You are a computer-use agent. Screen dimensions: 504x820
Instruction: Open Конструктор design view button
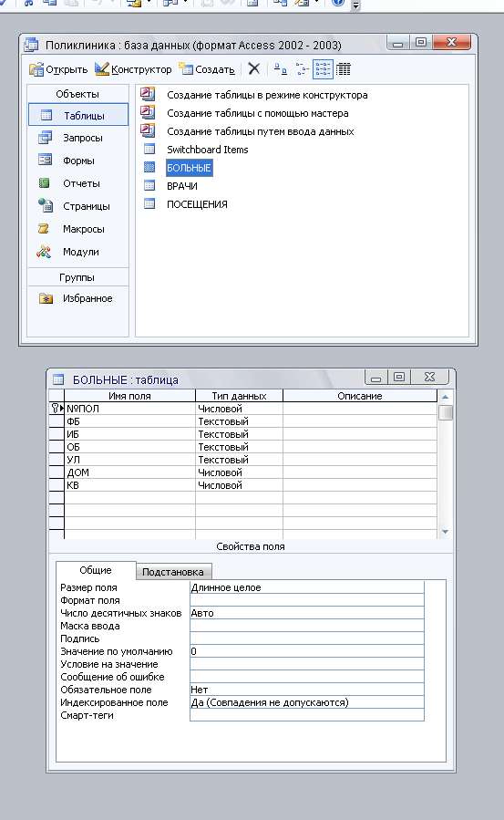133,69
